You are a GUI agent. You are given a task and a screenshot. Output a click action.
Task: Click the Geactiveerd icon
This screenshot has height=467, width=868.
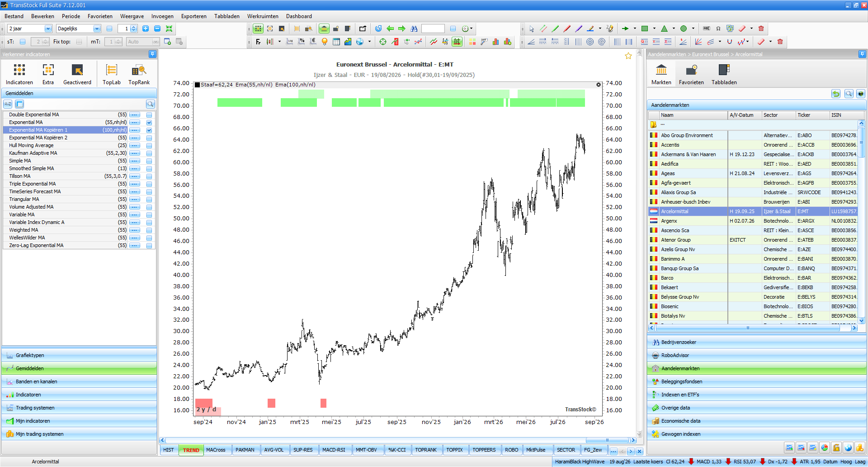[77, 74]
